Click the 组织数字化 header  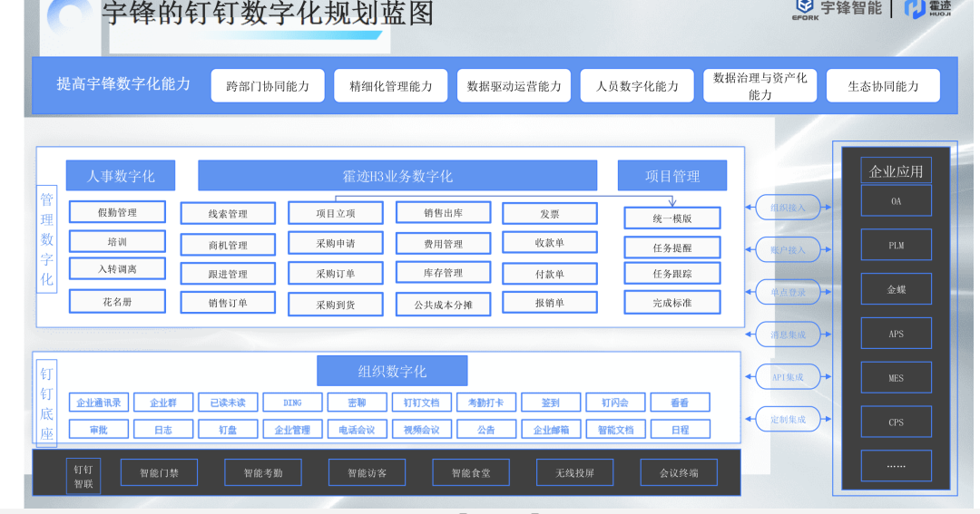pyautogui.click(x=392, y=371)
